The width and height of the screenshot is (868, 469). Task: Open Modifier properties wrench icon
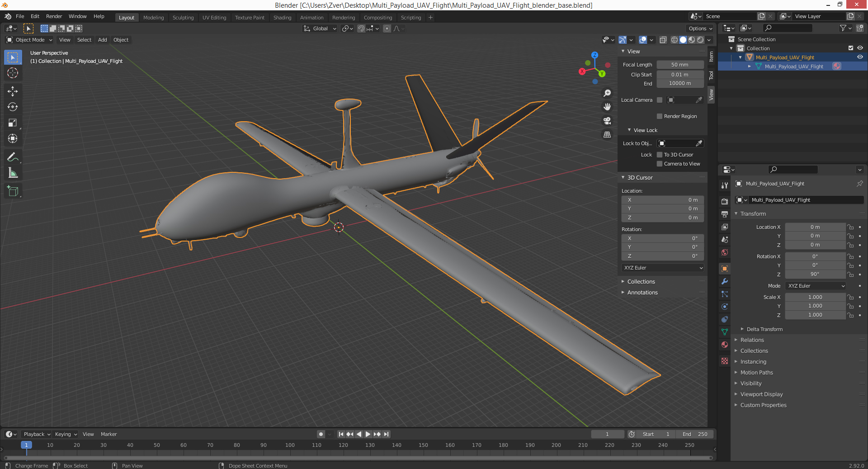725,281
